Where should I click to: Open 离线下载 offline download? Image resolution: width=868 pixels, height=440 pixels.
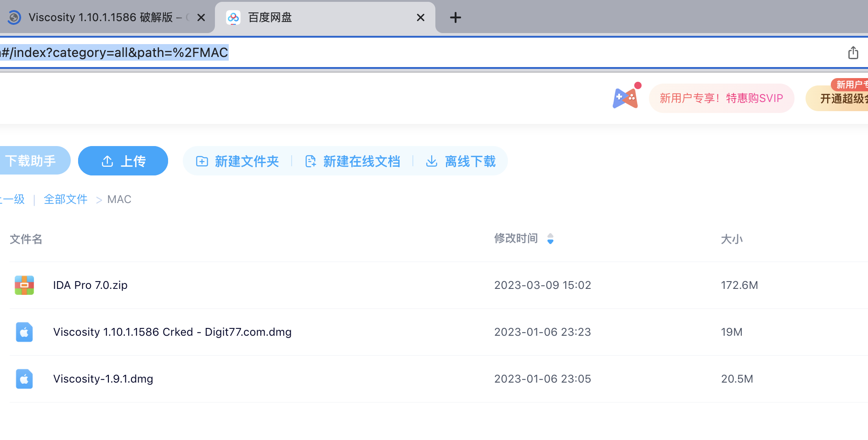click(x=461, y=161)
